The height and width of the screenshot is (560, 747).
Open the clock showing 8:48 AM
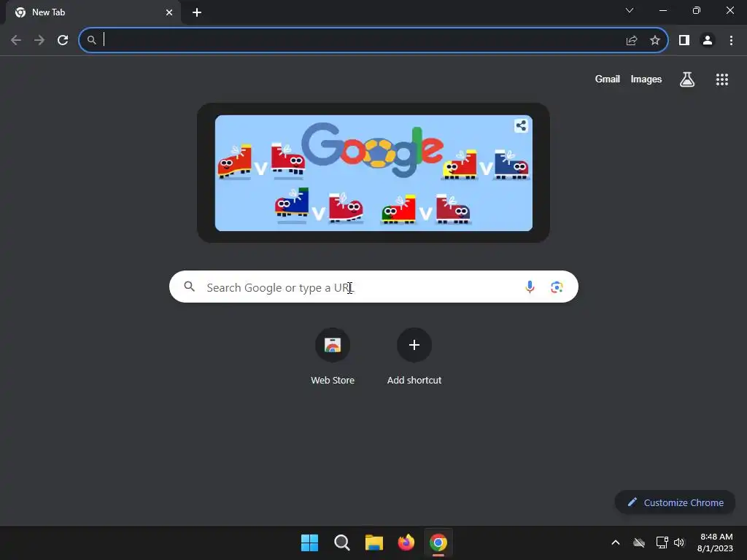point(715,542)
